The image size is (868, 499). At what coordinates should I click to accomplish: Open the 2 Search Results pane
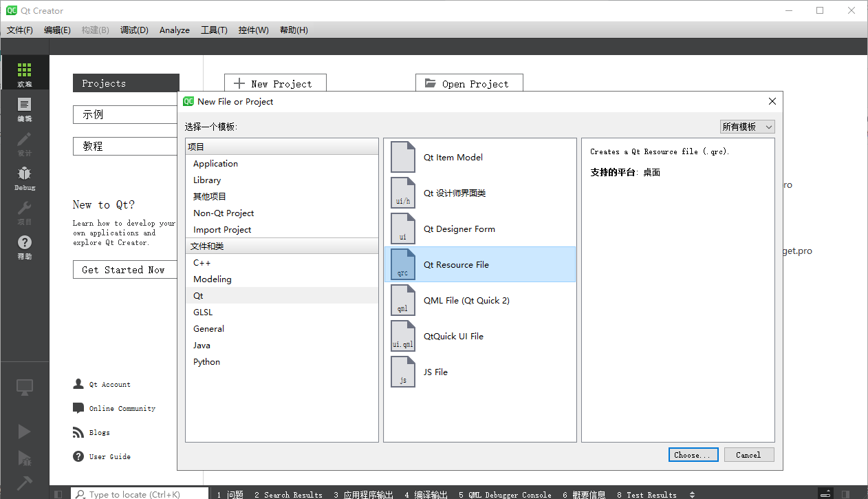point(288,494)
